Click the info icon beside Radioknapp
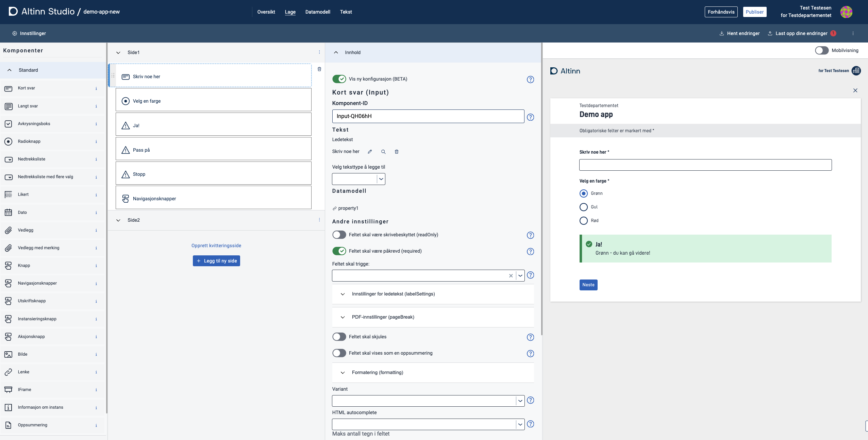Screen dimensions: 868x440 96,141
